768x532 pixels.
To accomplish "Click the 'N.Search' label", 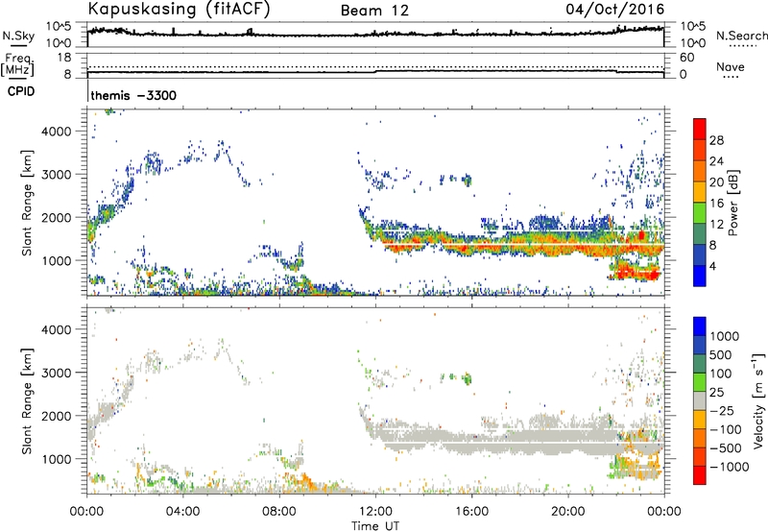I will click(741, 36).
